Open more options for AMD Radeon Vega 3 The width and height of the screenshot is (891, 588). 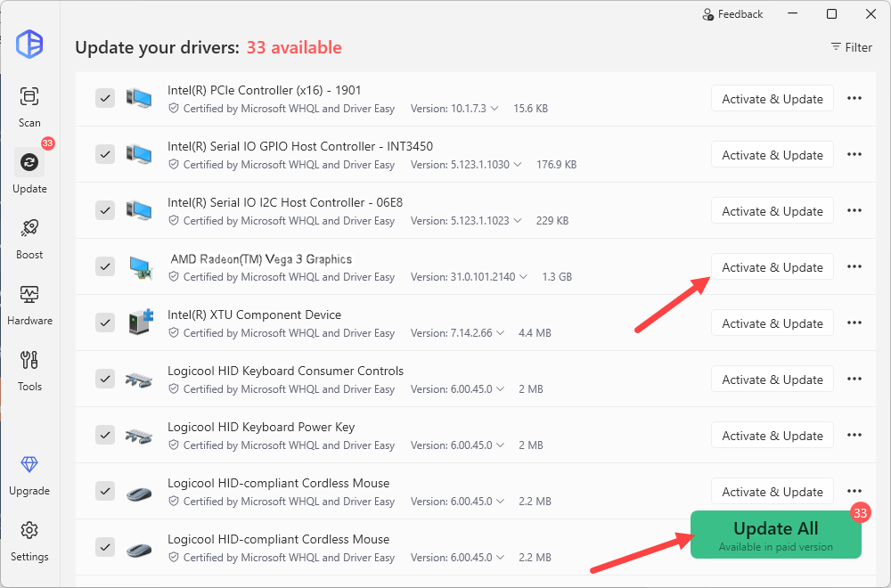(x=854, y=267)
